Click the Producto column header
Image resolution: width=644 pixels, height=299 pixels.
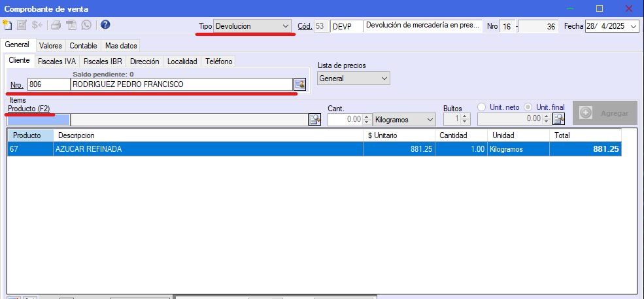click(x=30, y=135)
